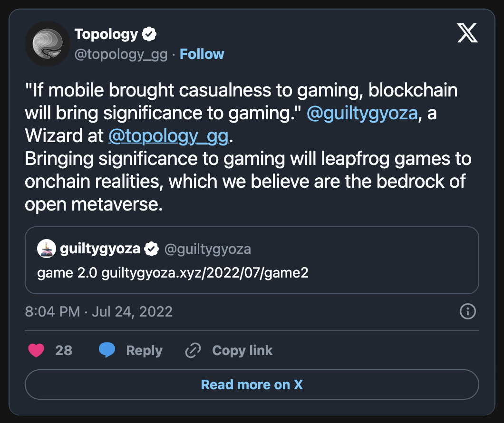
Task: Open the 8:04 PM Jul 24, 2022 timestamp
Action: 99,312
